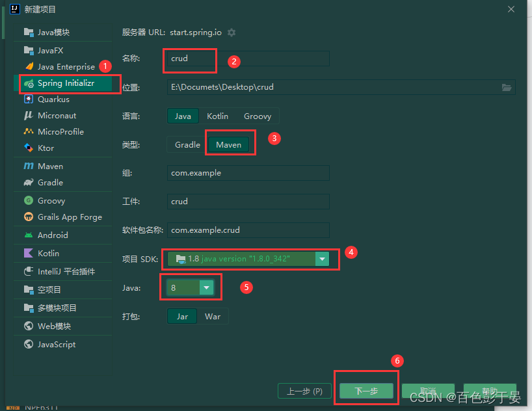Click the Kotlin K icon in sidebar
The image size is (532, 411).
coord(29,253)
